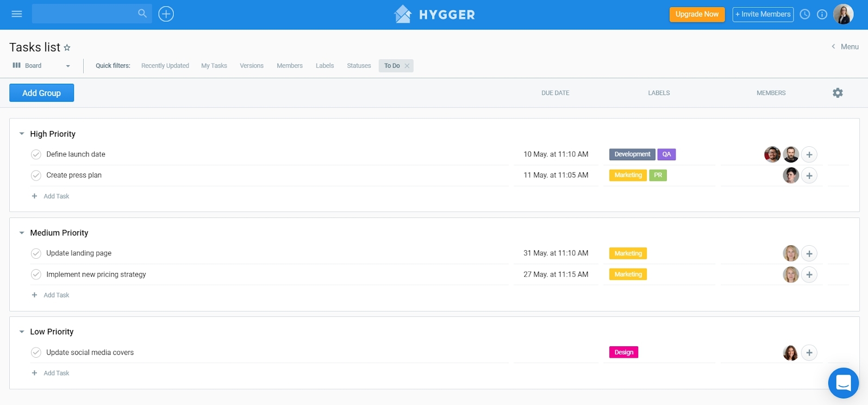Click the info help icon
Image resolution: width=868 pixels, height=405 pixels.
tap(822, 15)
